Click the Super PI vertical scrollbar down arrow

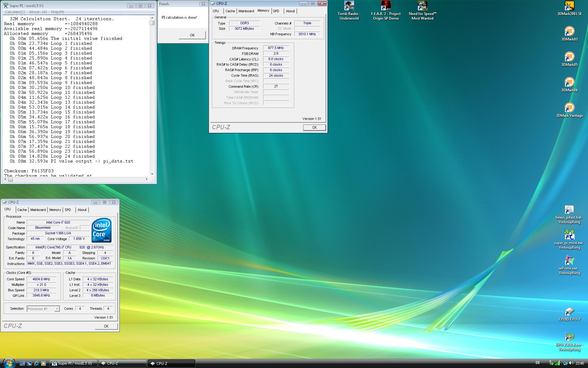tap(152, 174)
